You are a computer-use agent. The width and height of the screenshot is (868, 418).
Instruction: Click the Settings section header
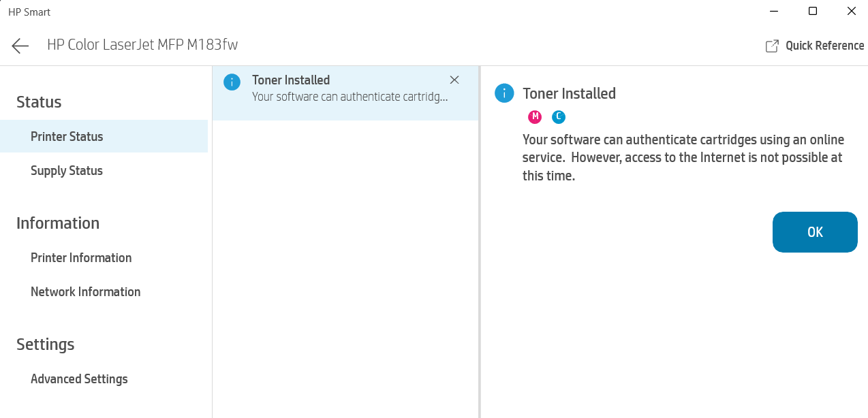pos(45,344)
